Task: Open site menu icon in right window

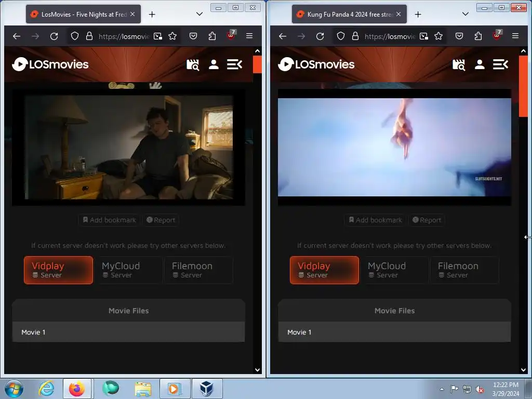Action: [500, 64]
